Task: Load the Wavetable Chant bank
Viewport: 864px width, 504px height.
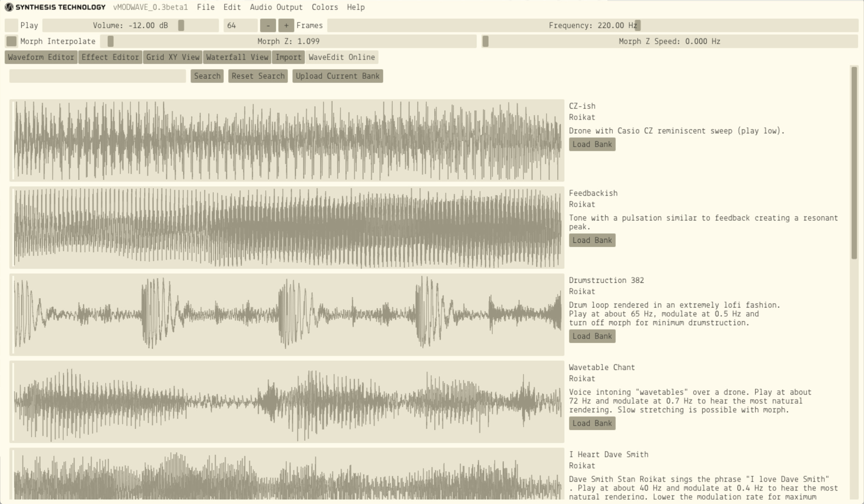Action: (x=592, y=423)
